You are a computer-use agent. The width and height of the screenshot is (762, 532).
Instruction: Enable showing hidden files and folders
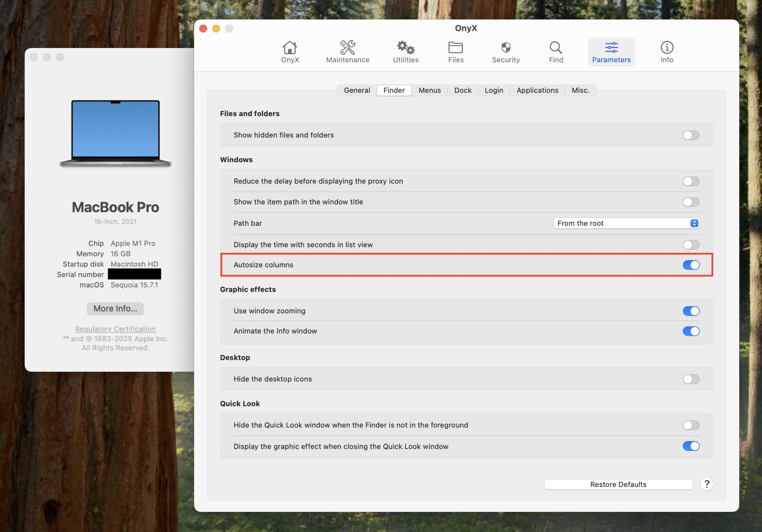pos(690,135)
